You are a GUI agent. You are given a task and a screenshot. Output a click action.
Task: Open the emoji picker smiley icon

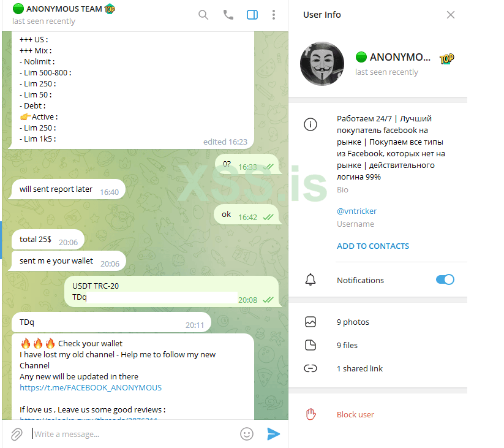[247, 434]
